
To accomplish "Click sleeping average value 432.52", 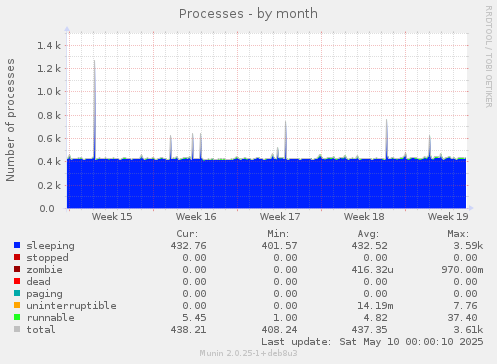I will pyautogui.click(x=369, y=246).
